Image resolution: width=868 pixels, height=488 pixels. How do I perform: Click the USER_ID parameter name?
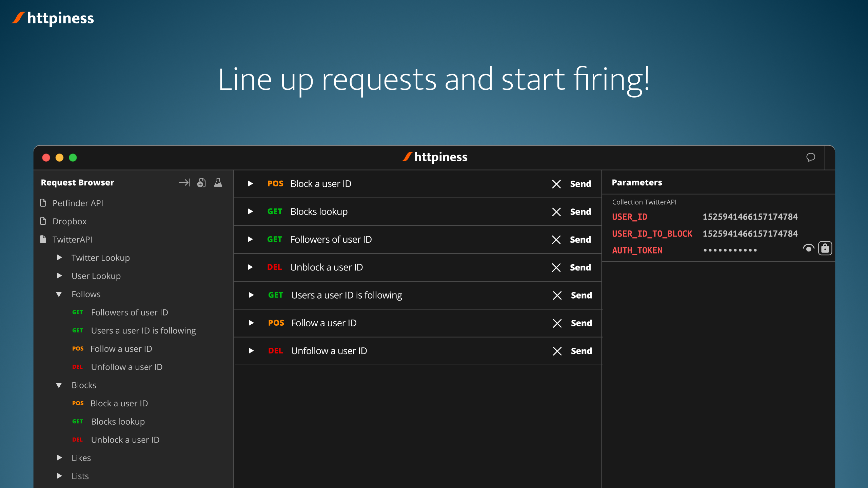pyautogui.click(x=630, y=217)
